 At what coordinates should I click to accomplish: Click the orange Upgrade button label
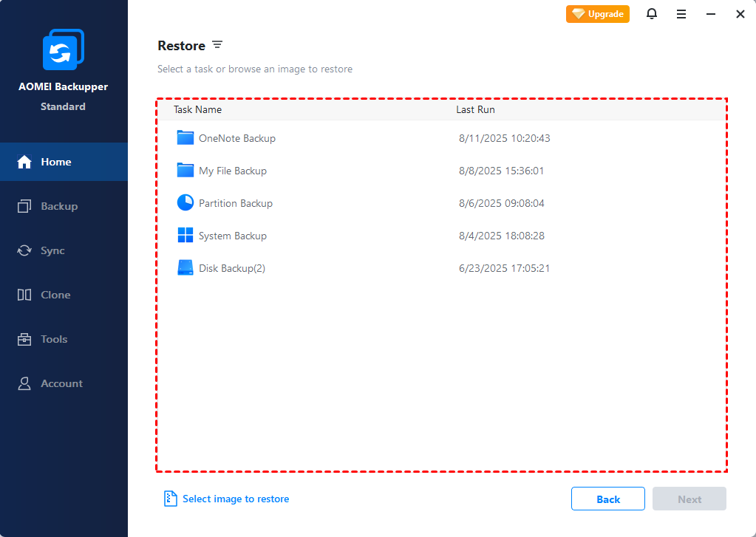tap(605, 14)
